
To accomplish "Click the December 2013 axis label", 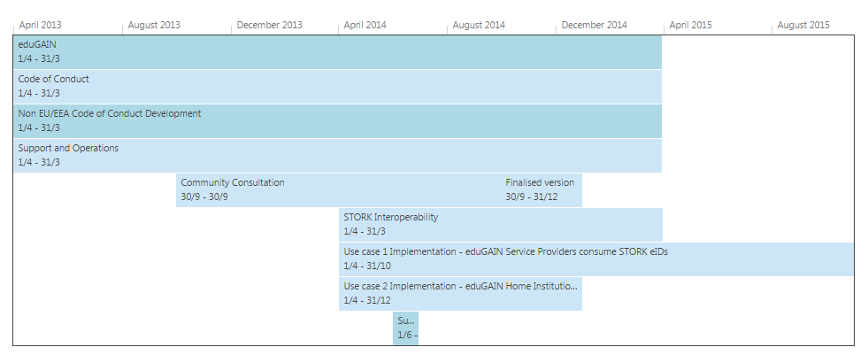I will [270, 25].
